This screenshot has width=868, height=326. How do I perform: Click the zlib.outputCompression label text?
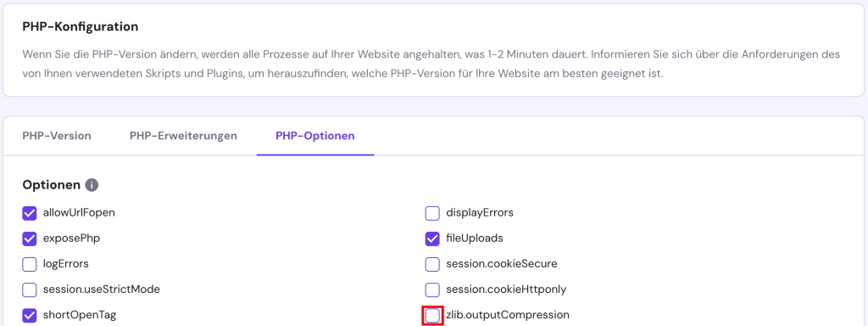(x=508, y=316)
